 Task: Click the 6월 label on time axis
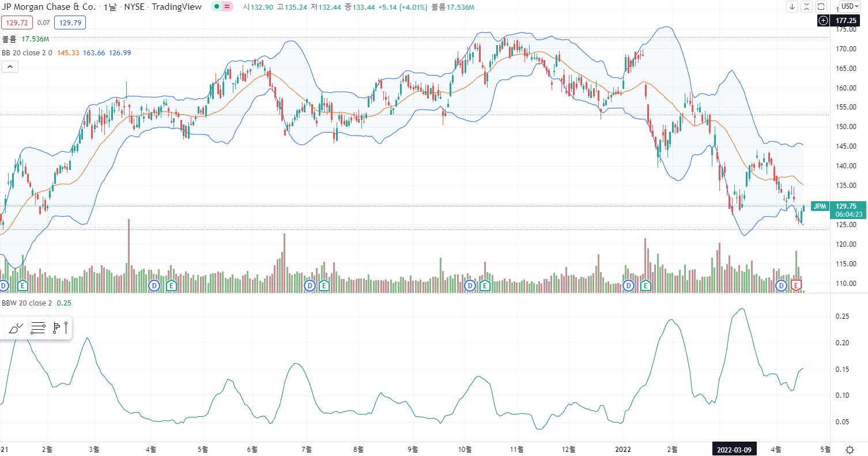click(251, 449)
